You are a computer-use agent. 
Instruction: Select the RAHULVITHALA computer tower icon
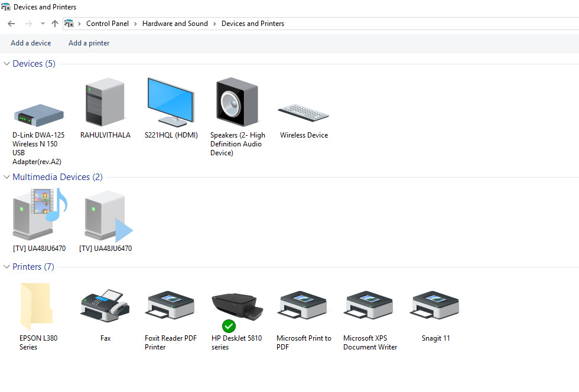click(105, 102)
